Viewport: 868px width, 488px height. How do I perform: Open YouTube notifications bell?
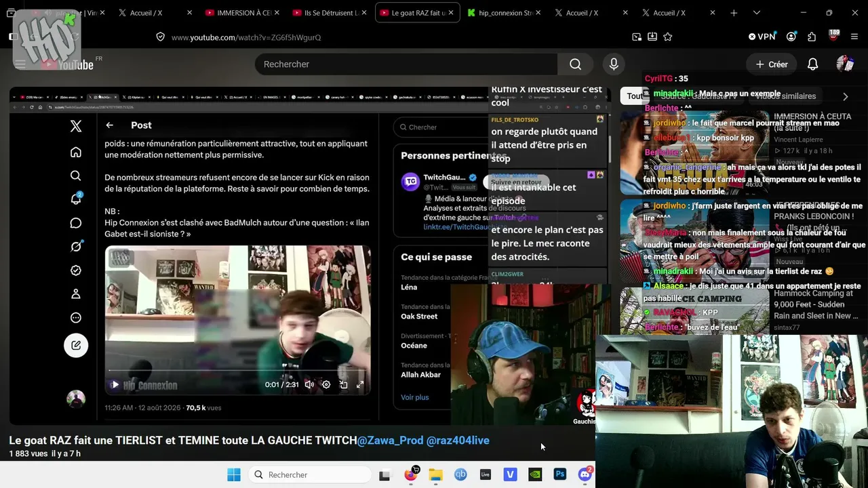click(x=812, y=64)
